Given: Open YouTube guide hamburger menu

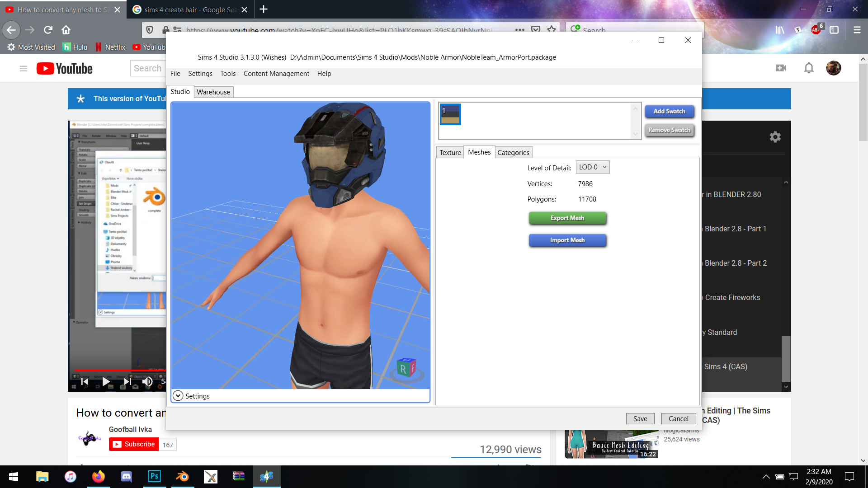Looking at the screenshot, I should pyautogui.click(x=24, y=68).
